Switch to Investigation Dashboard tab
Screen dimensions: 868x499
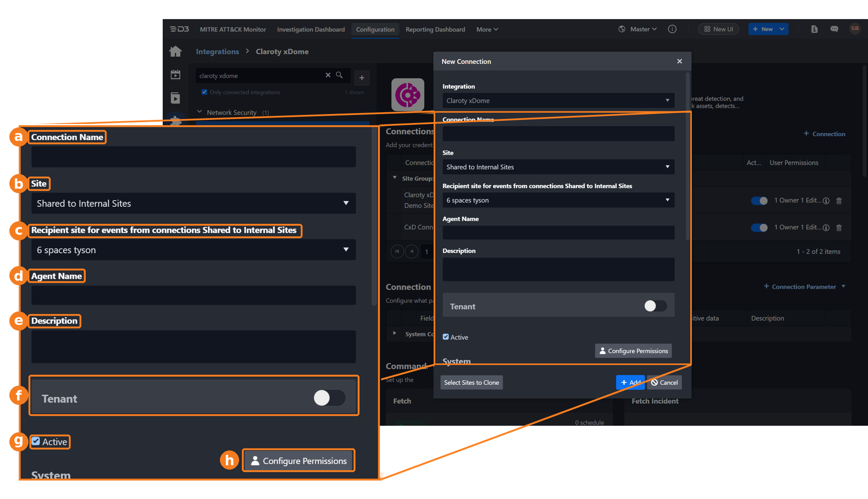click(311, 29)
